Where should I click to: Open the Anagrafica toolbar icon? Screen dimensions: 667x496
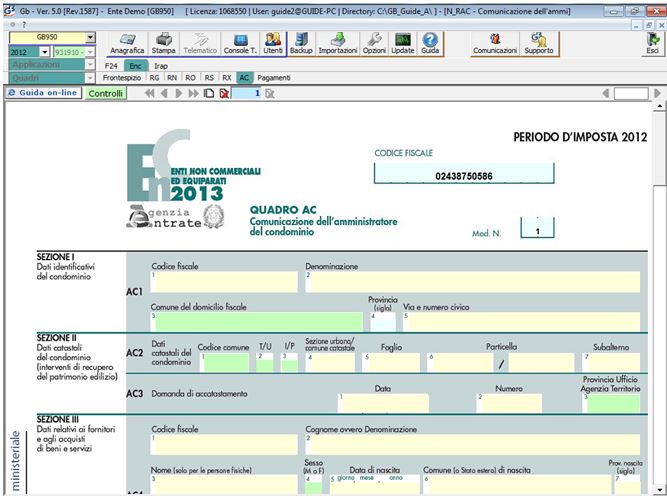[x=127, y=44]
